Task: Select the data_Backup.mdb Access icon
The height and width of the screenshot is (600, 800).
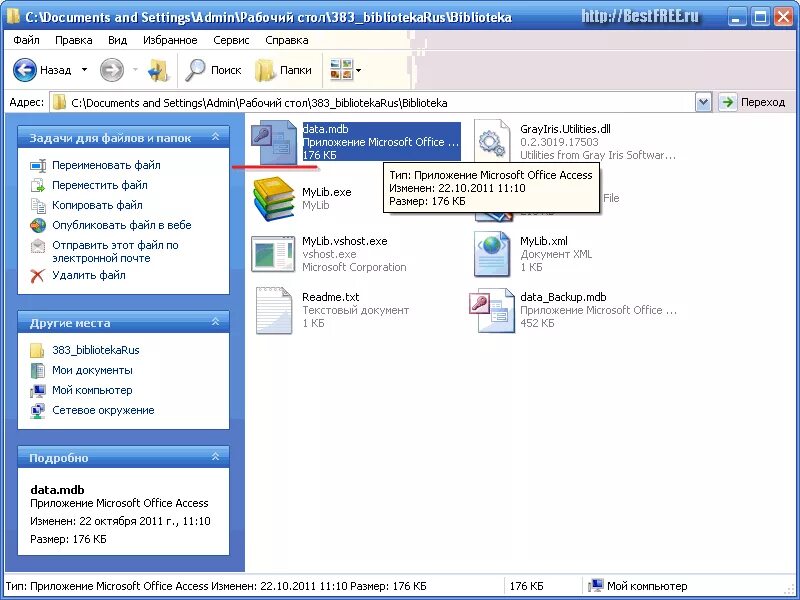Action: pos(492,310)
